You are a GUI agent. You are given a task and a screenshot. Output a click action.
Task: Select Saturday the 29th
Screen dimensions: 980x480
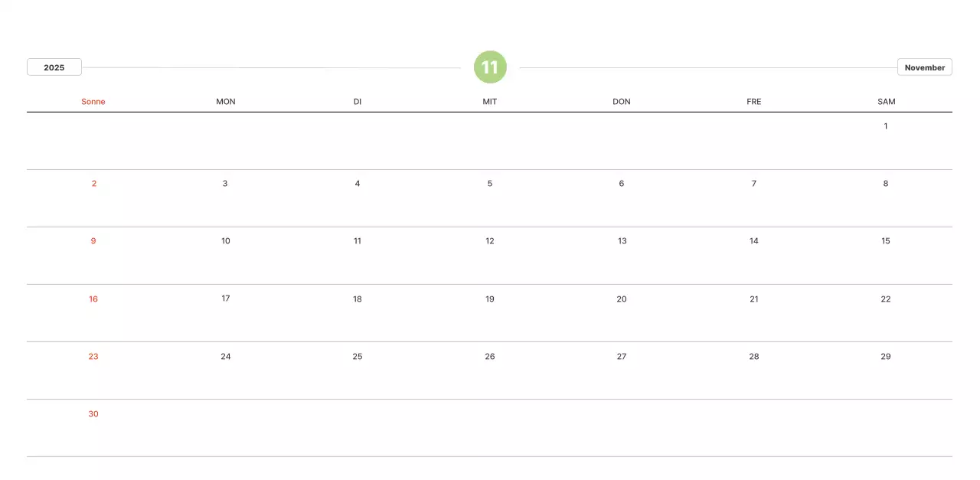(x=886, y=357)
